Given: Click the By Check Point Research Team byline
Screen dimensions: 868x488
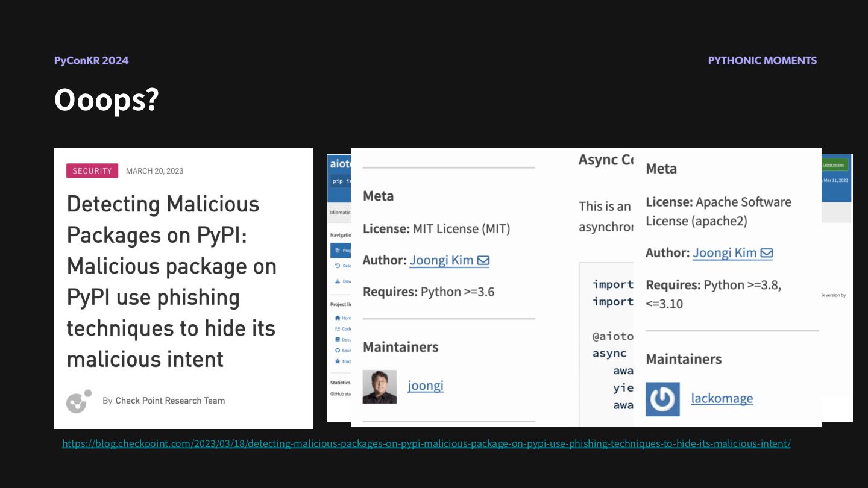Looking at the screenshot, I should coord(163,401).
